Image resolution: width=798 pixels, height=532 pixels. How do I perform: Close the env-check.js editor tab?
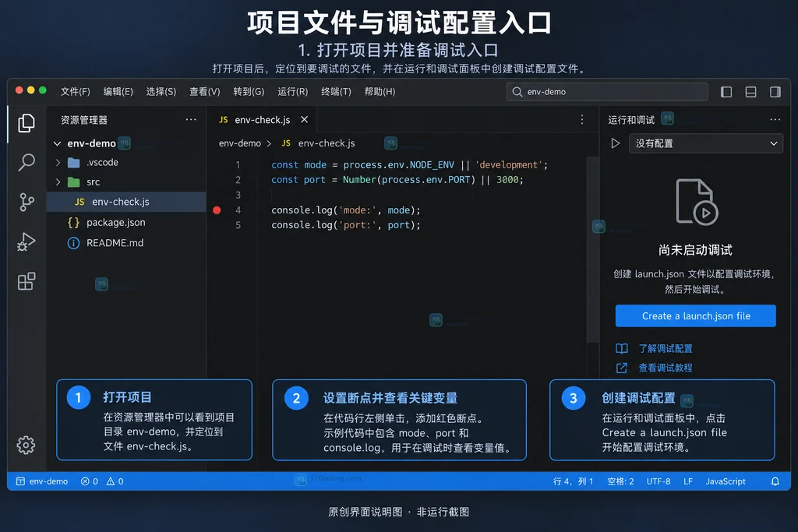[x=305, y=119]
